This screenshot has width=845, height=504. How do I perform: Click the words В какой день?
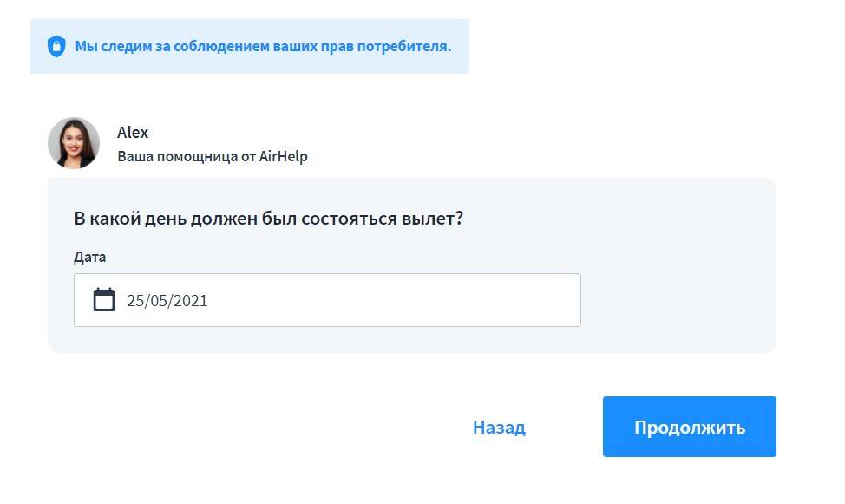123,219
